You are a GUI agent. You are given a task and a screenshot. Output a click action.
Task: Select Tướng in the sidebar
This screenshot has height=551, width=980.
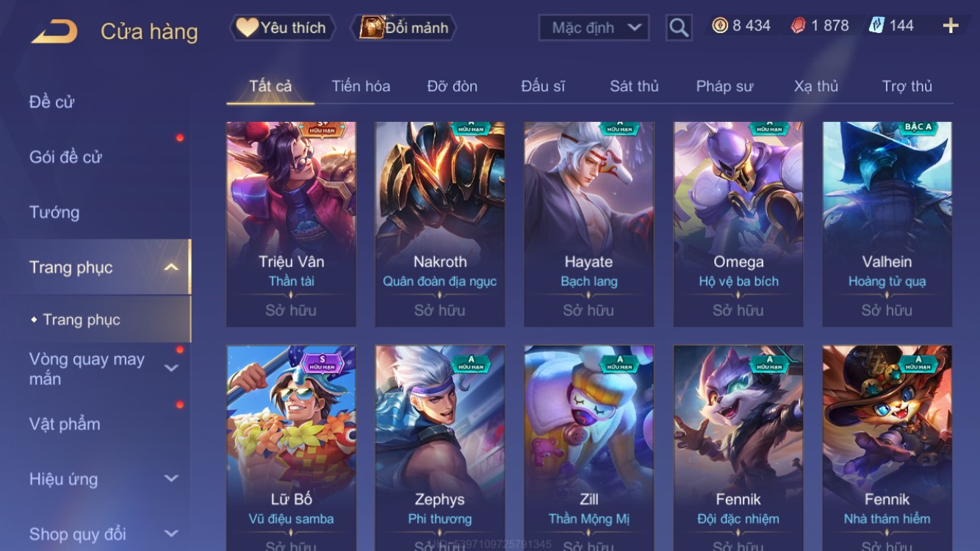point(54,212)
